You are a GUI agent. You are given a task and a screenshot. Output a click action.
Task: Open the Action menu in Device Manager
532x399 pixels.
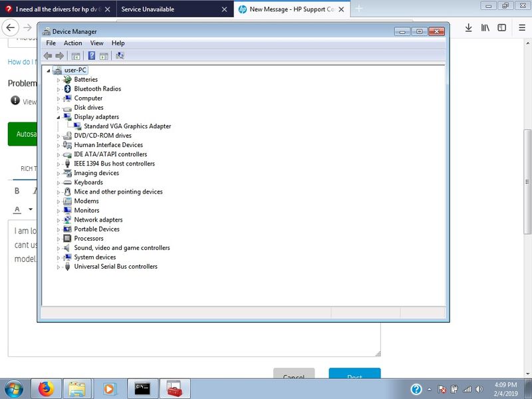(x=73, y=43)
